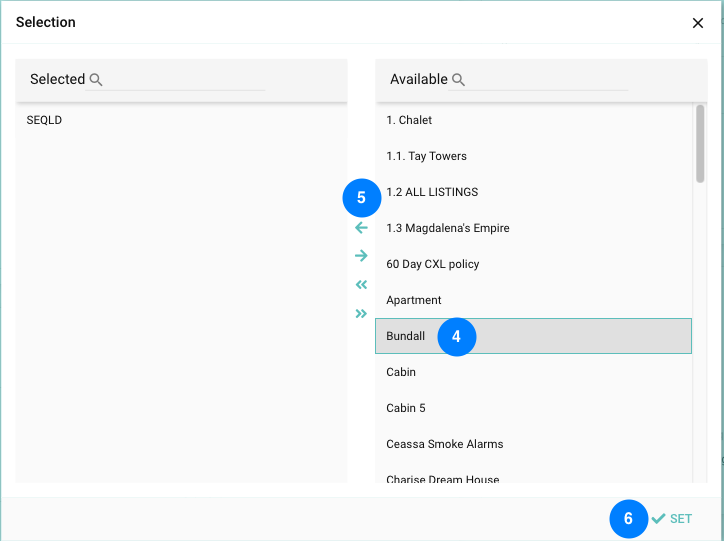This screenshot has height=541, width=724.
Task: Close the Selection dialog
Action: pos(698,23)
